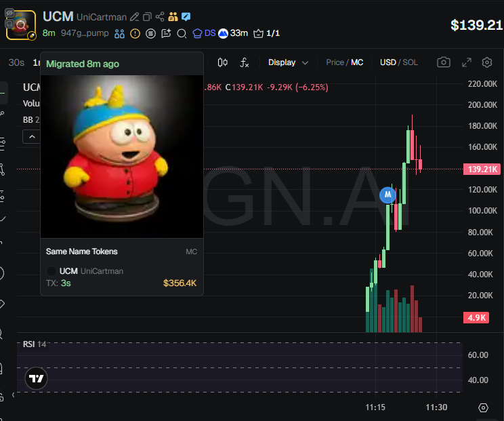Viewport: 504px width, 421px height.
Task: Switch chart to MC mode
Action: [357, 62]
